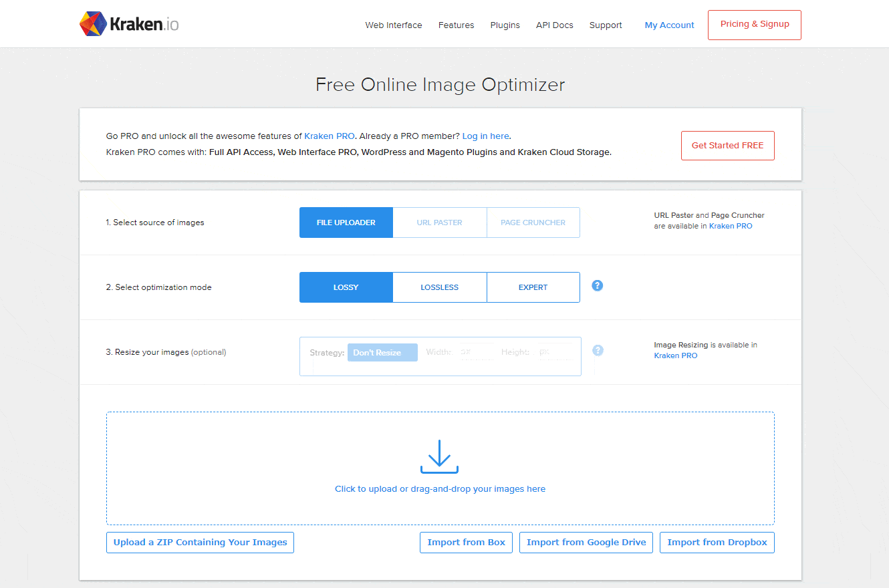The image size is (889, 588).
Task: Select FILE UPLOADER as image source
Action: (x=346, y=223)
